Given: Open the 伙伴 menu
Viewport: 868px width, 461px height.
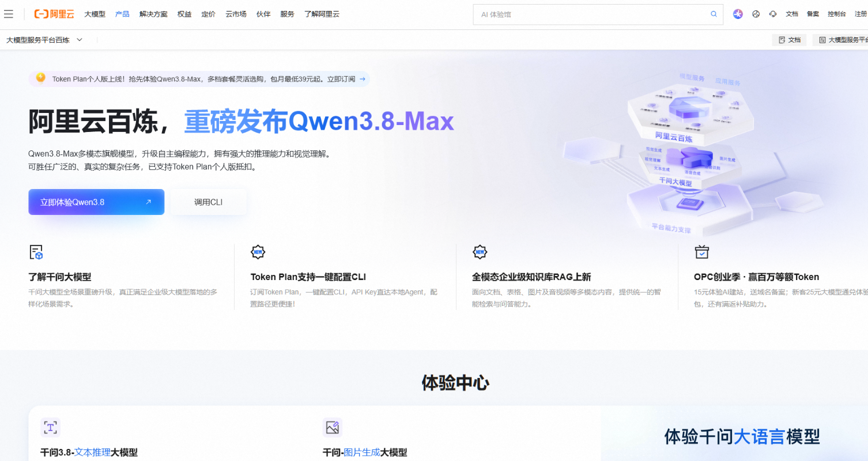Looking at the screenshot, I should (263, 14).
